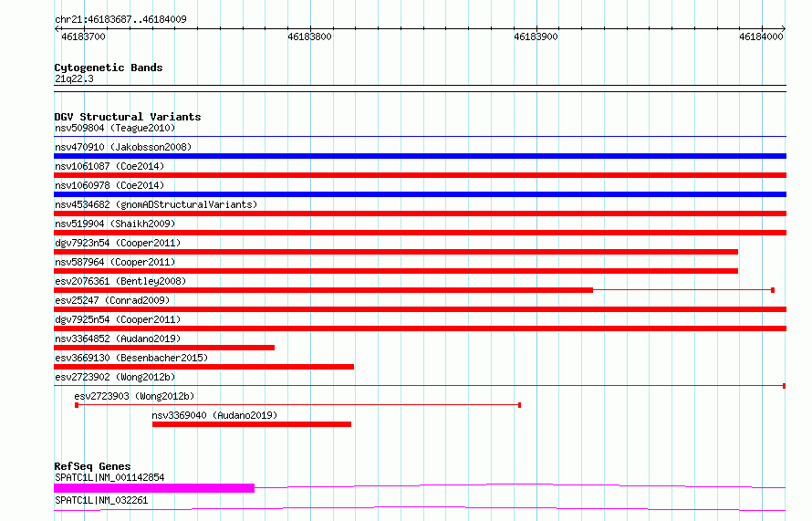Select the nsv587964 (Cooper2011) label

115,262
